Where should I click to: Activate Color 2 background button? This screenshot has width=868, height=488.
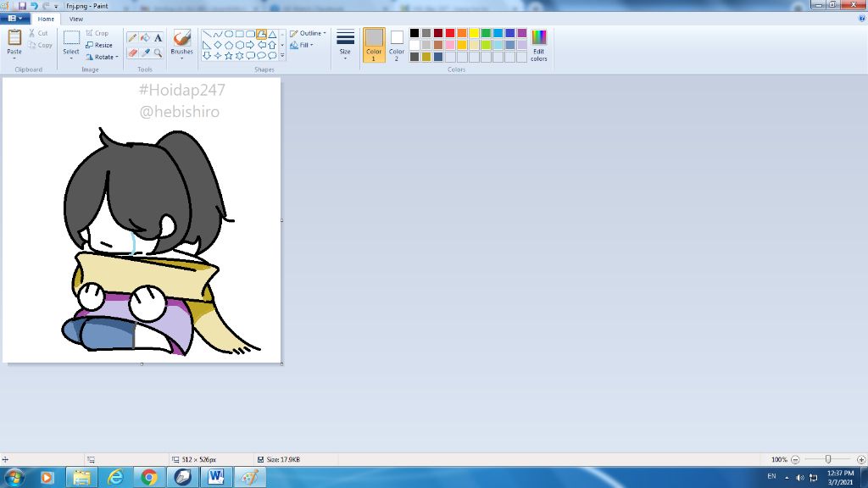397,45
